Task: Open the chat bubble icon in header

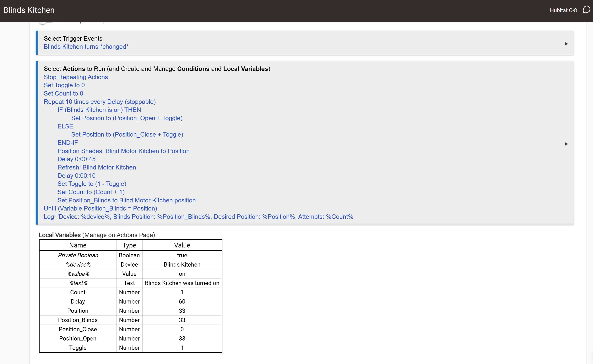Action: [x=586, y=10]
